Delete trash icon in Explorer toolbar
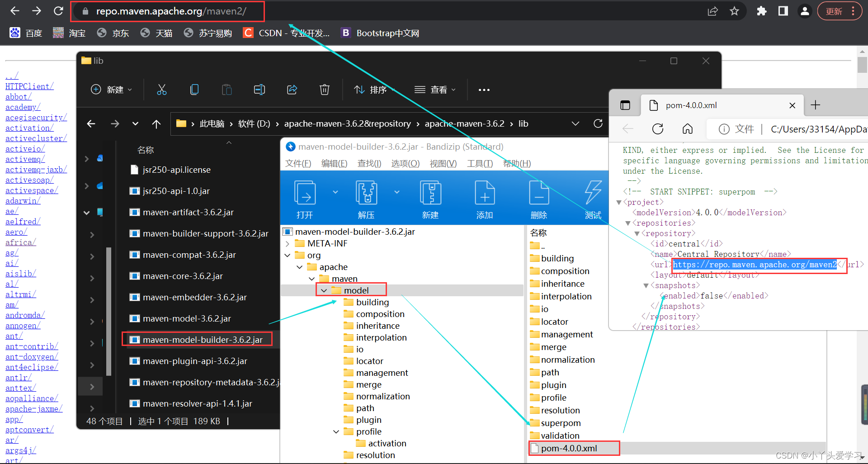This screenshot has width=868, height=464. point(325,90)
